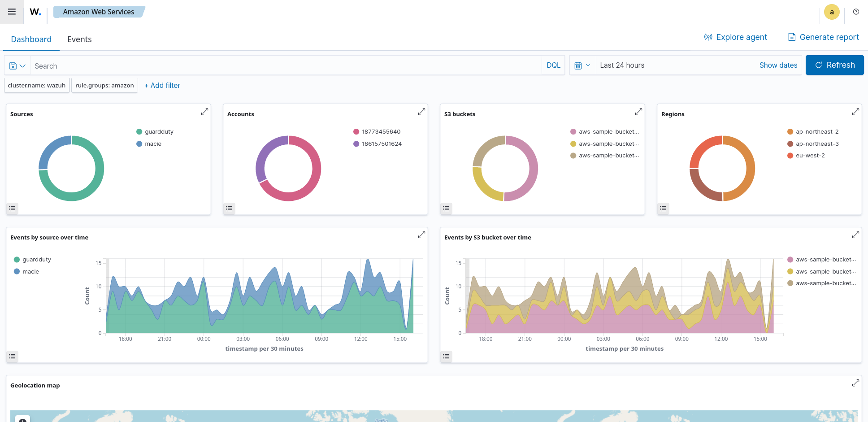
Task: Toggle macie series in Events by source legend
Action: point(30,272)
